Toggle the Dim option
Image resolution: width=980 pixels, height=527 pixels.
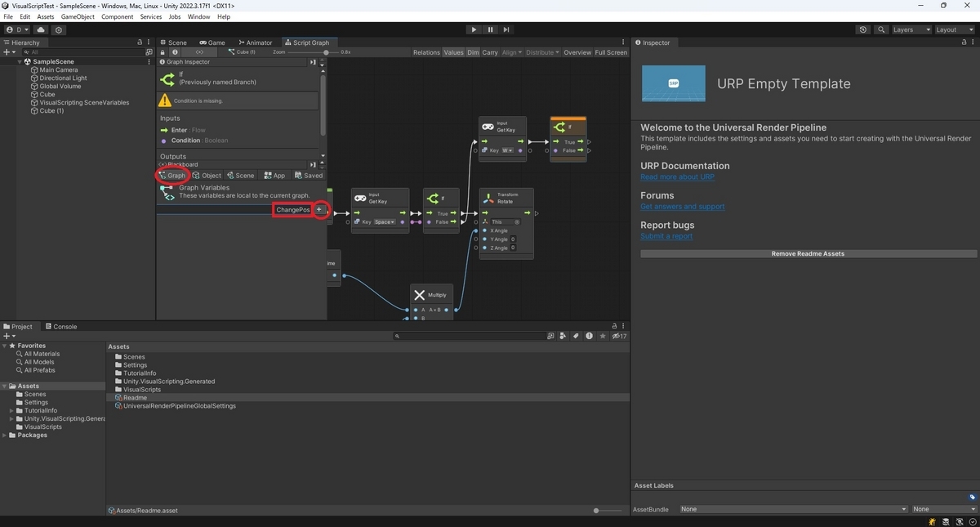pyautogui.click(x=473, y=52)
